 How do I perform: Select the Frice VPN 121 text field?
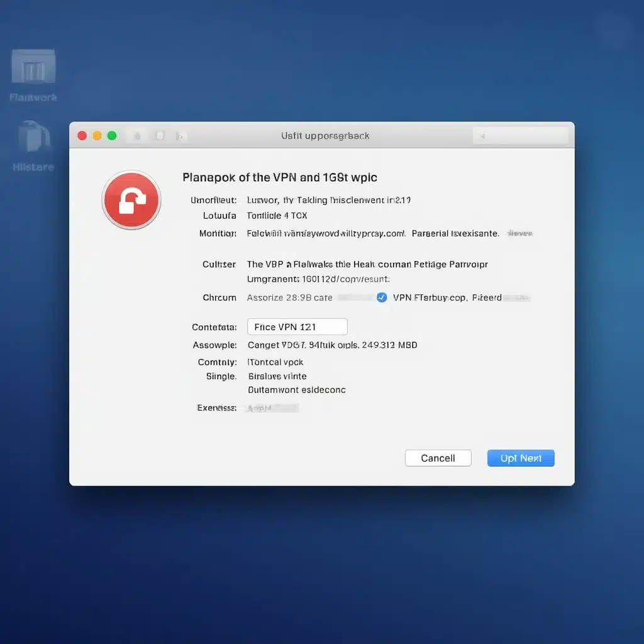pos(297,326)
